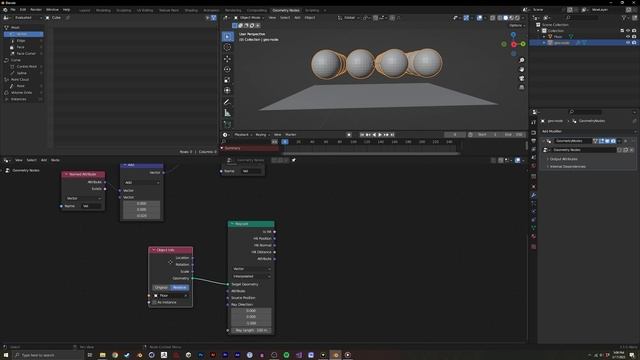Open the Modifiers wrench tab in Properties
Screen dimensions: 640x360
click(x=533, y=195)
